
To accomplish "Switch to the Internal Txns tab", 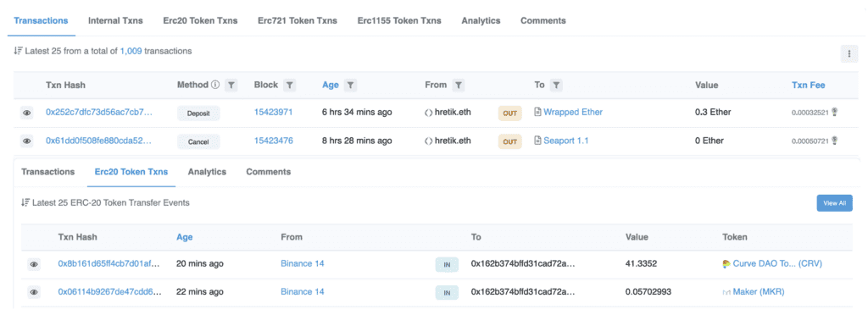I will pyautogui.click(x=115, y=20).
